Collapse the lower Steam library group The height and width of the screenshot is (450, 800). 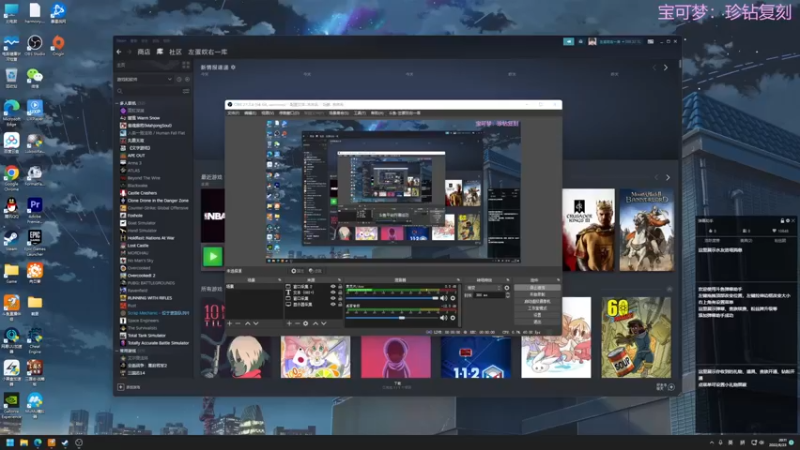pos(117,351)
